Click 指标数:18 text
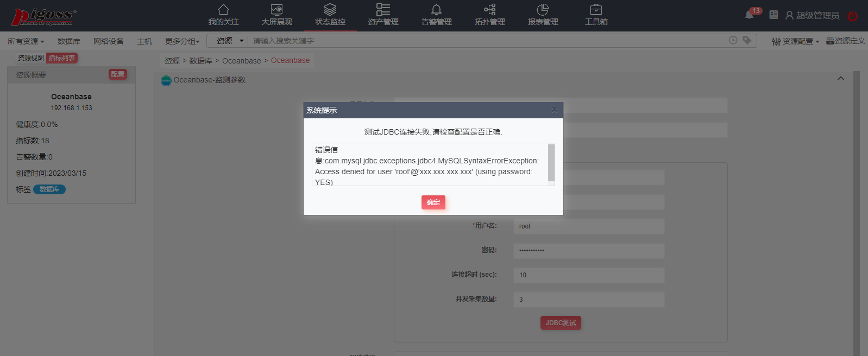The image size is (868, 356). 33,141
